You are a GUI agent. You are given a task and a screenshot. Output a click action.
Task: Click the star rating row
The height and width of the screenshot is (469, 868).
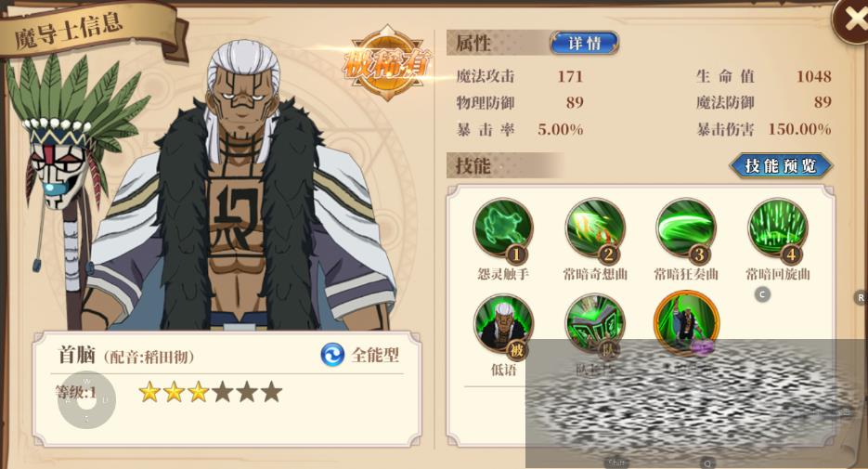(211, 392)
